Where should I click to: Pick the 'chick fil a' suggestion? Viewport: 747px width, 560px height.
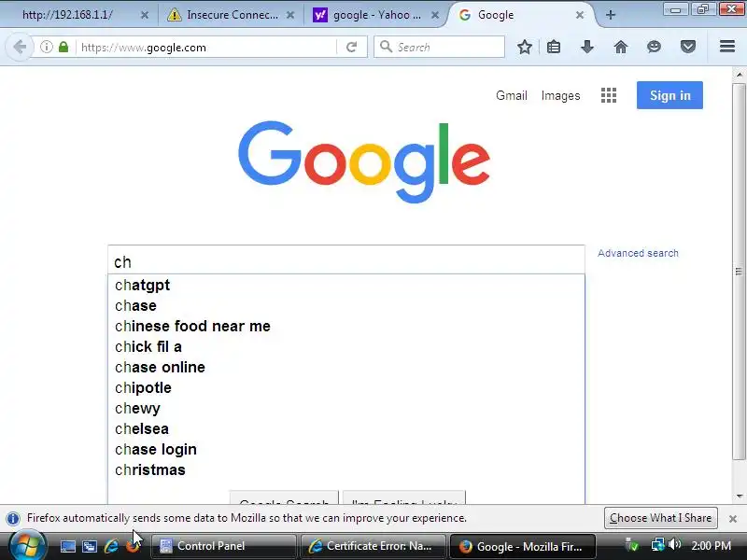pyautogui.click(x=346, y=346)
